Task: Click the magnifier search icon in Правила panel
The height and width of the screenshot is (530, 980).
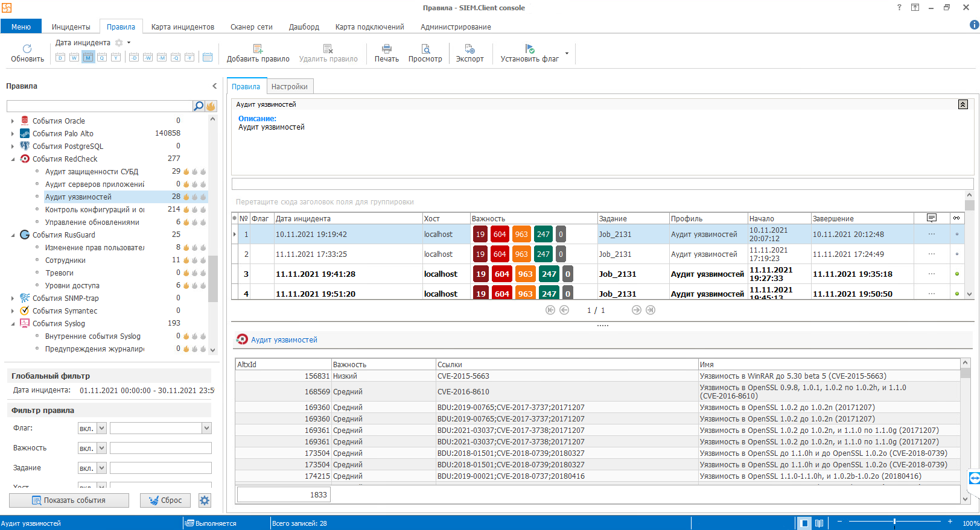Action: [x=198, y=106]
